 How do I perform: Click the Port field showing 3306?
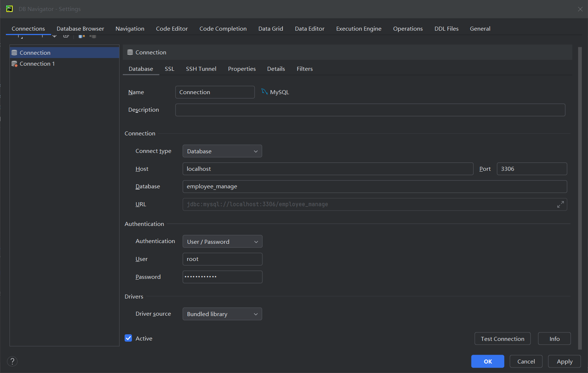click(532, 169)
